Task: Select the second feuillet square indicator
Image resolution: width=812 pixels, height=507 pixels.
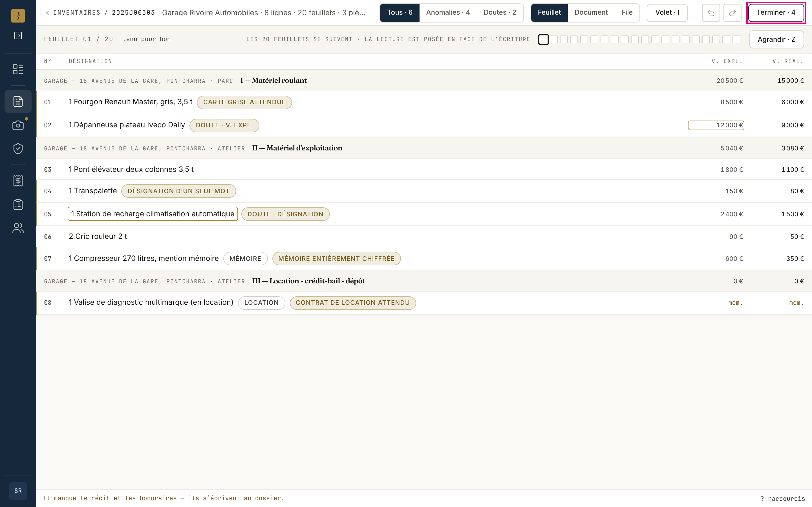Action: pos(554,39)
